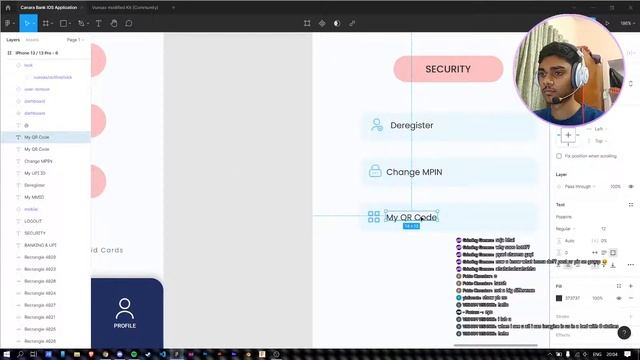
Task: Open the Top vertical constraint dropdown
Action: [601, 141]
